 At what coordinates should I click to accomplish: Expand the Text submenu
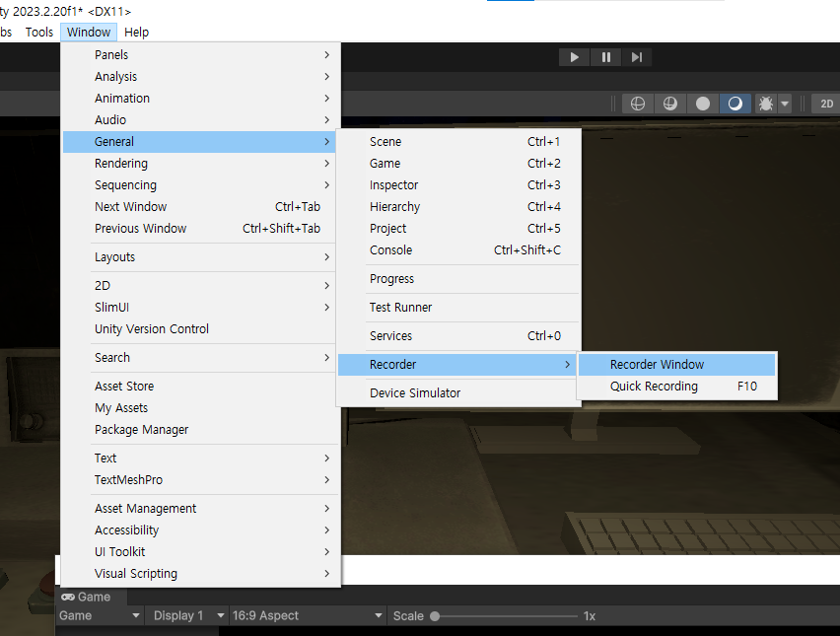point(201,459)
